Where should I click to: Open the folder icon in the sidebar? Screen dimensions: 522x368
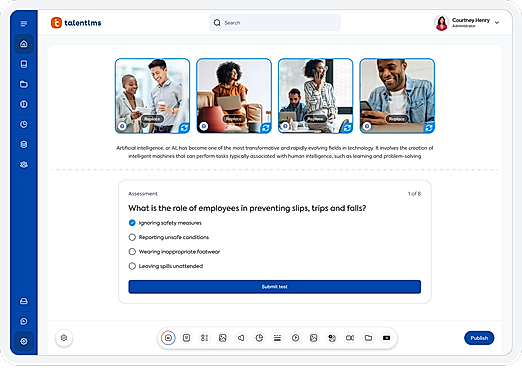pyautogui.click(x=24, y=84)
